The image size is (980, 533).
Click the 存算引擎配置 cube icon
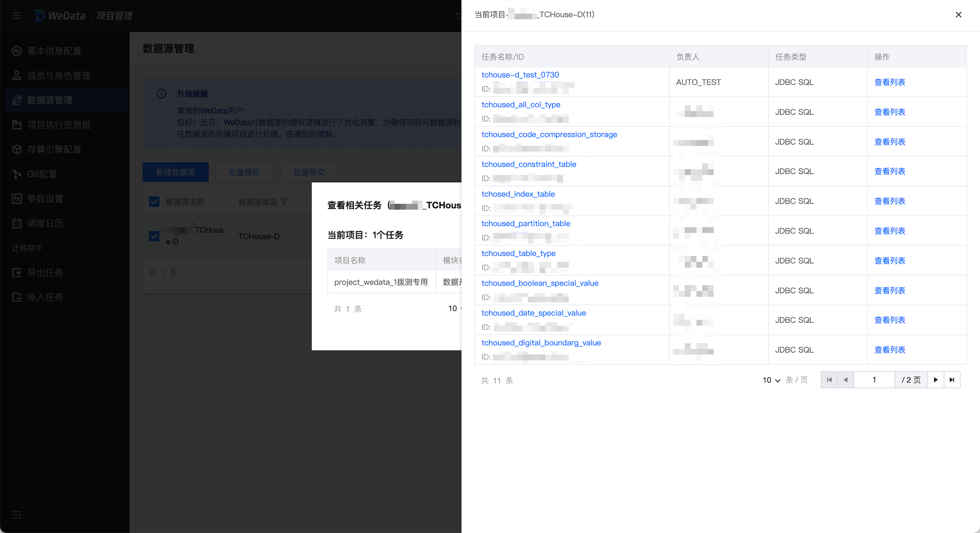(x=16, y=150)
